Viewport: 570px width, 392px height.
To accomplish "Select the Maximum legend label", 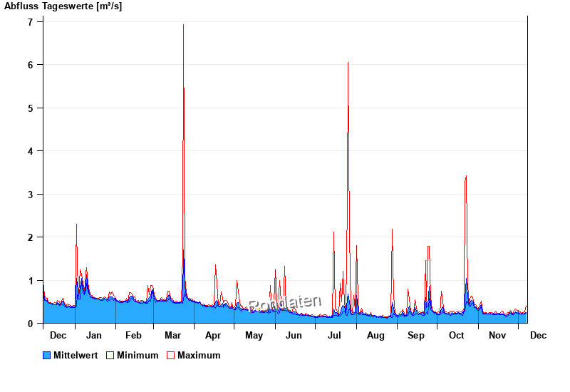I will pos(199,355).
